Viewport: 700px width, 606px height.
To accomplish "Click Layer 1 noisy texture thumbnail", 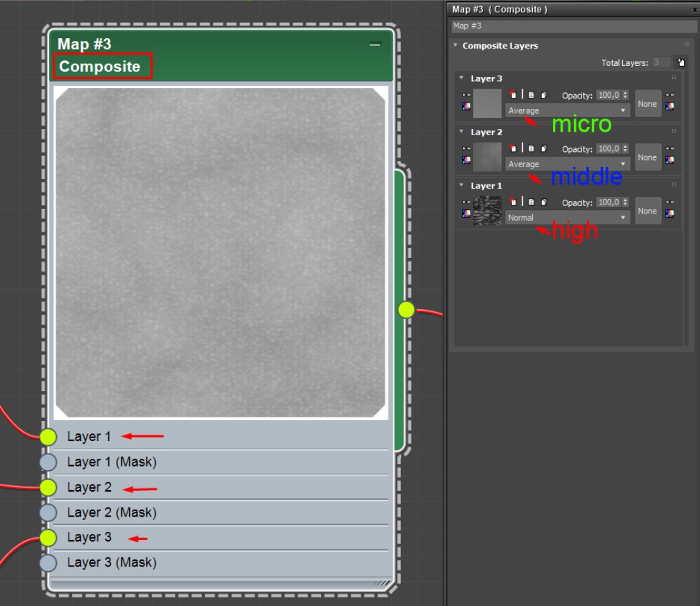I will [x=487, y=210].
